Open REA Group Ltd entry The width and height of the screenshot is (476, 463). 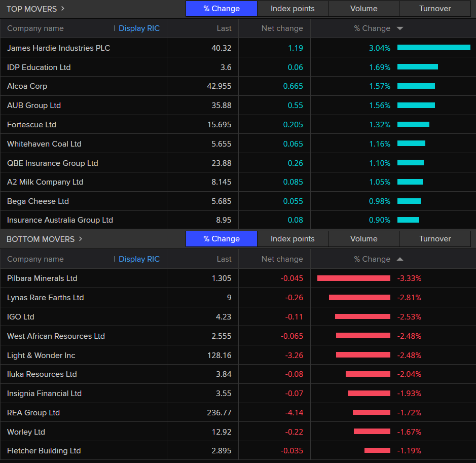tap(33, 413)
